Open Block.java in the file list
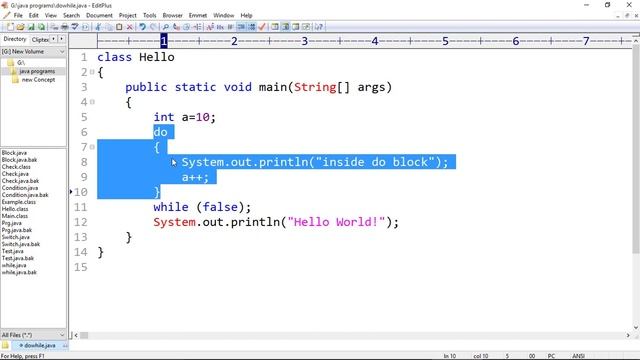640x360 pixels. (x=14, y=153)
